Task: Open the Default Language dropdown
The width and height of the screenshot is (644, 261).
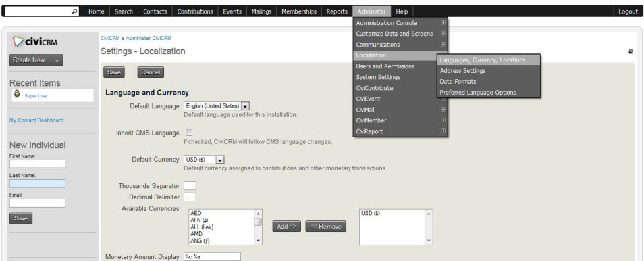Action: tap(217, 105)
